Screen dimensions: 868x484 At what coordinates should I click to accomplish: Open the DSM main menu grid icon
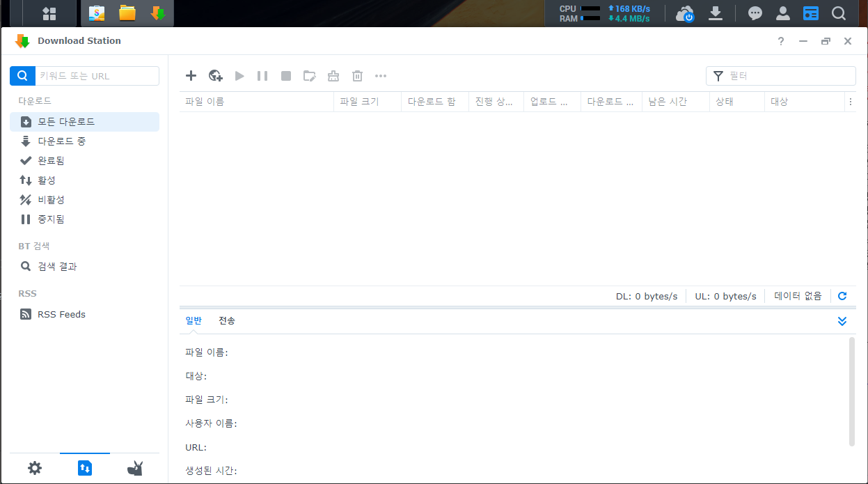point(49,13)
